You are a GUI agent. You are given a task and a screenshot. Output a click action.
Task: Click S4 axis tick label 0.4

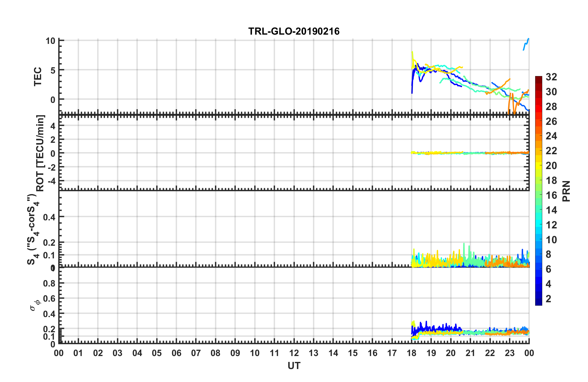49,217
